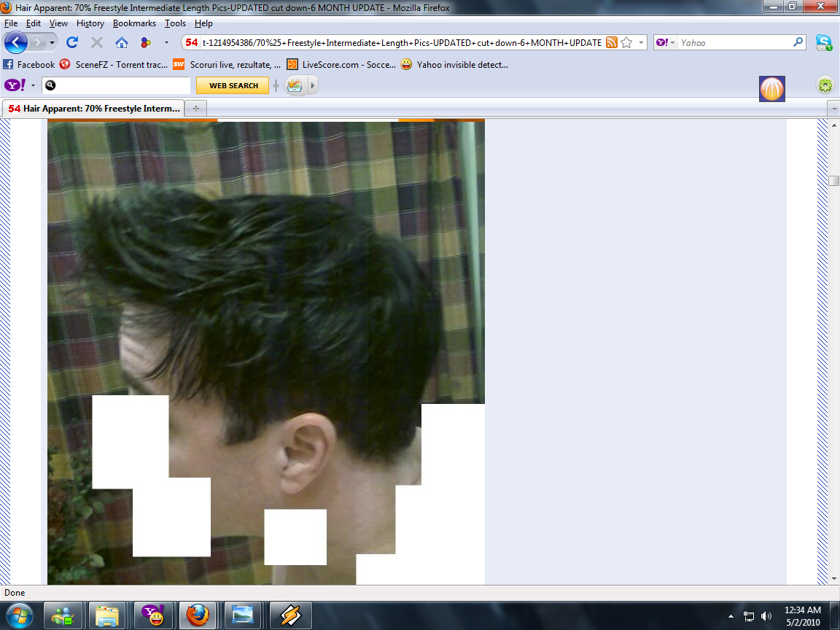Open the address bar URL history dropdown
Viewport: 840px width, 630px height.
(x=642, y=42)
